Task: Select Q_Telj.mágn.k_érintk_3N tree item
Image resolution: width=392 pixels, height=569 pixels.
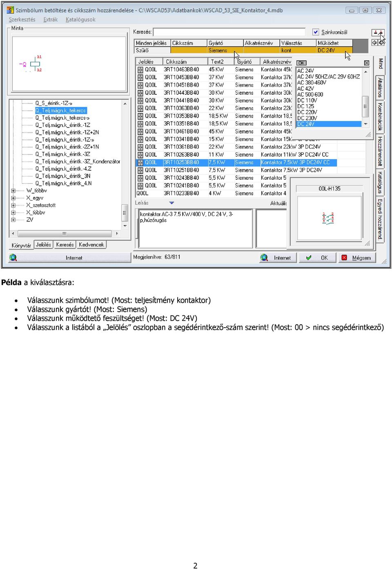Action: coord(63,176)
